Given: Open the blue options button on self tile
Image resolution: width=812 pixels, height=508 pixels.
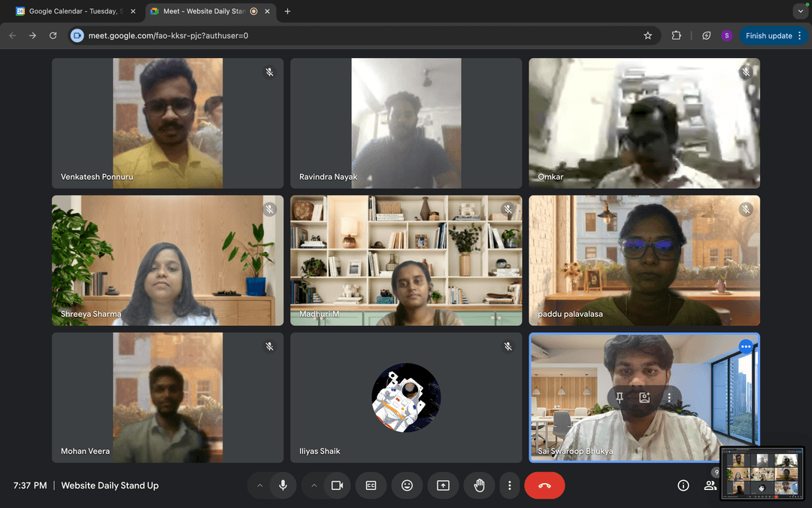Looking at the screenshot, I should [x=745, y=346].
